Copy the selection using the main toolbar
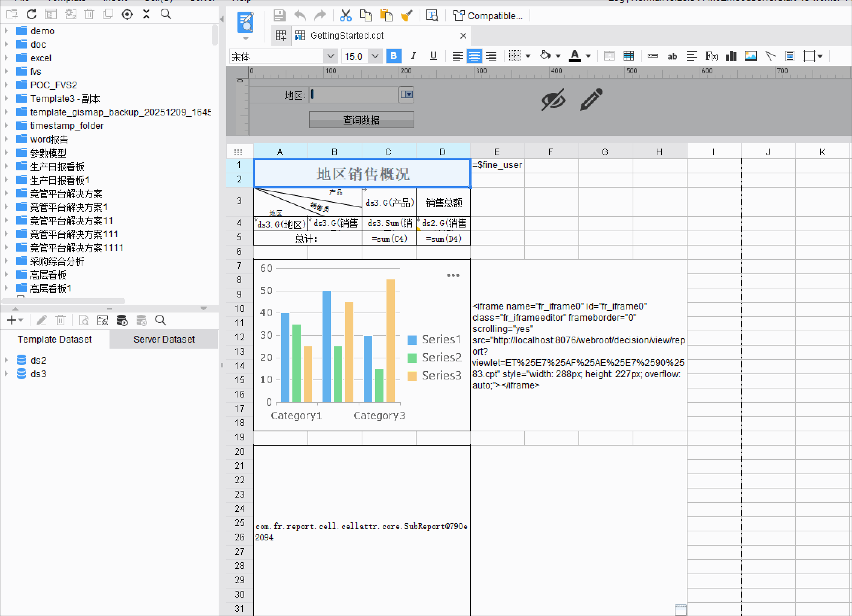852x616 pixels. (366, 16)
